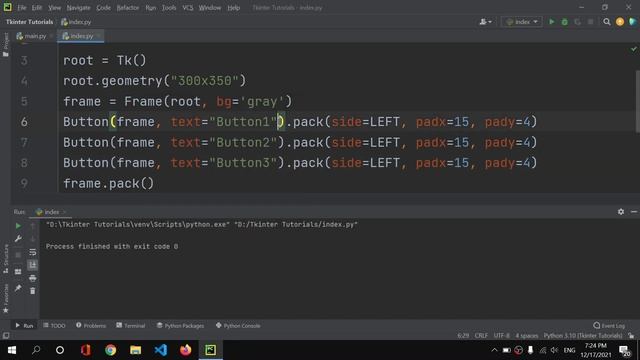The height and width of the screenshot is (360, 640).
Task: Open the Python Console tab
Action: 238,325
